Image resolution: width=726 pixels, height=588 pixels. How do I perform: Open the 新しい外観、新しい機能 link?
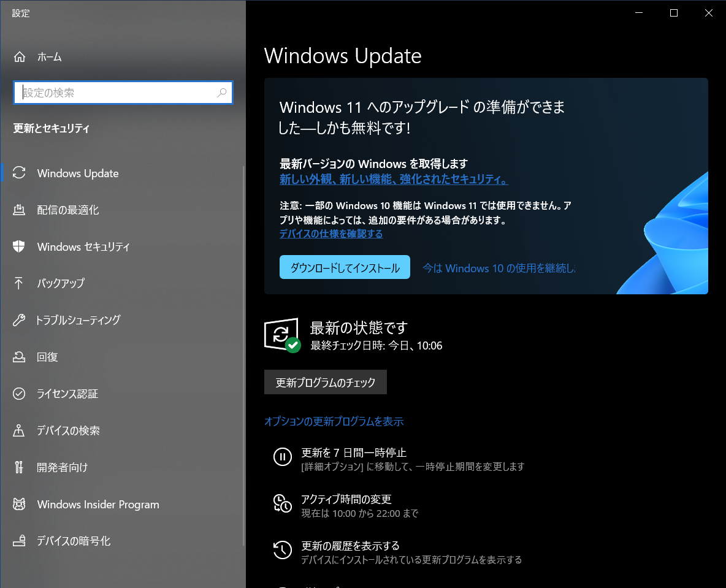coord(394,179)
